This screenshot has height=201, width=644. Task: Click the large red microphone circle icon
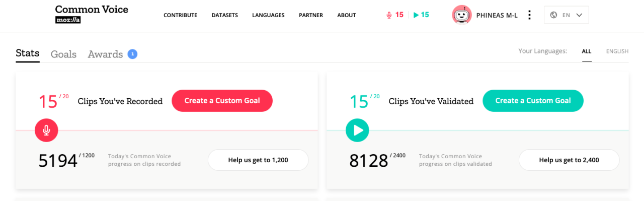[x=46, y=130]
